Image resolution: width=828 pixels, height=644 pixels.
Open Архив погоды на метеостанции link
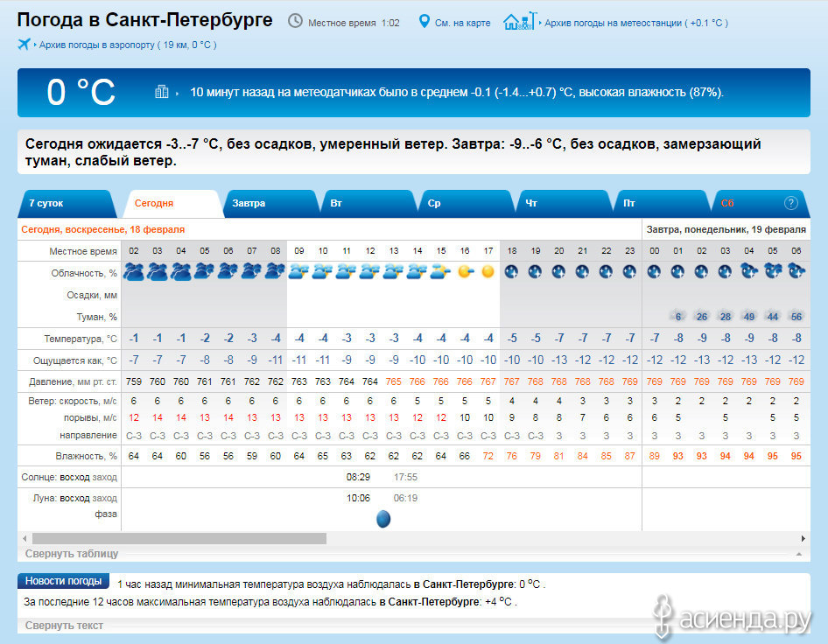click(635, 23)
